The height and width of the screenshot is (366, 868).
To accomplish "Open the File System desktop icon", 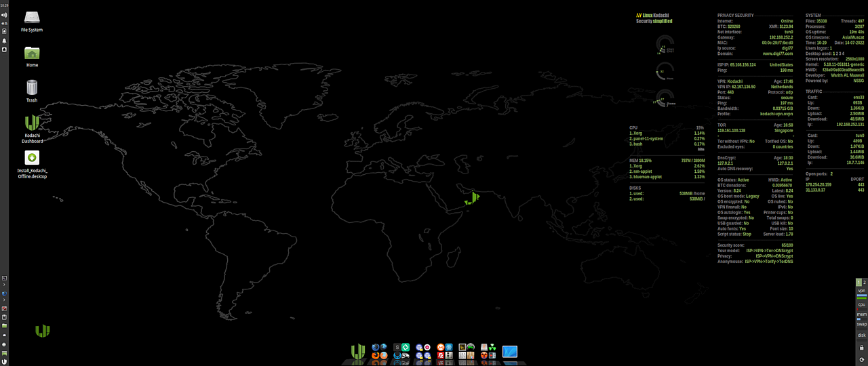I will point(32,21).
